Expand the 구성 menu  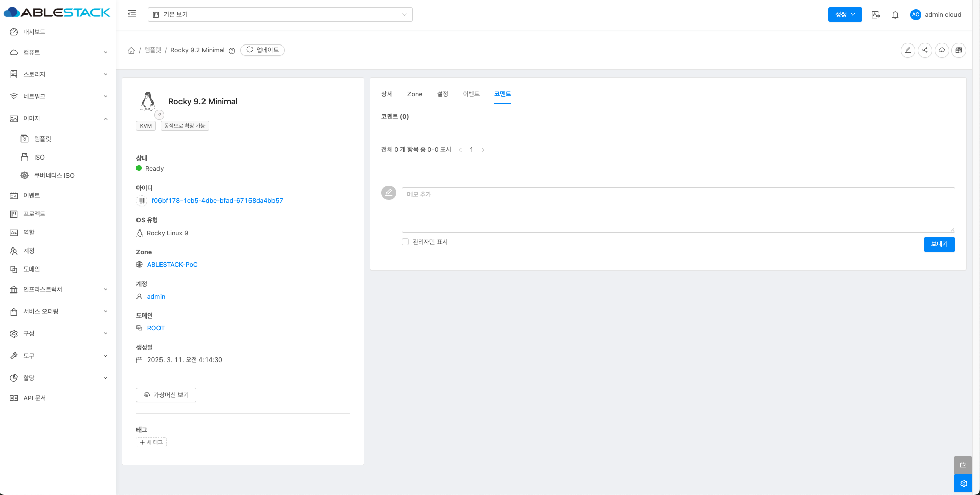(x=58, y=333)
